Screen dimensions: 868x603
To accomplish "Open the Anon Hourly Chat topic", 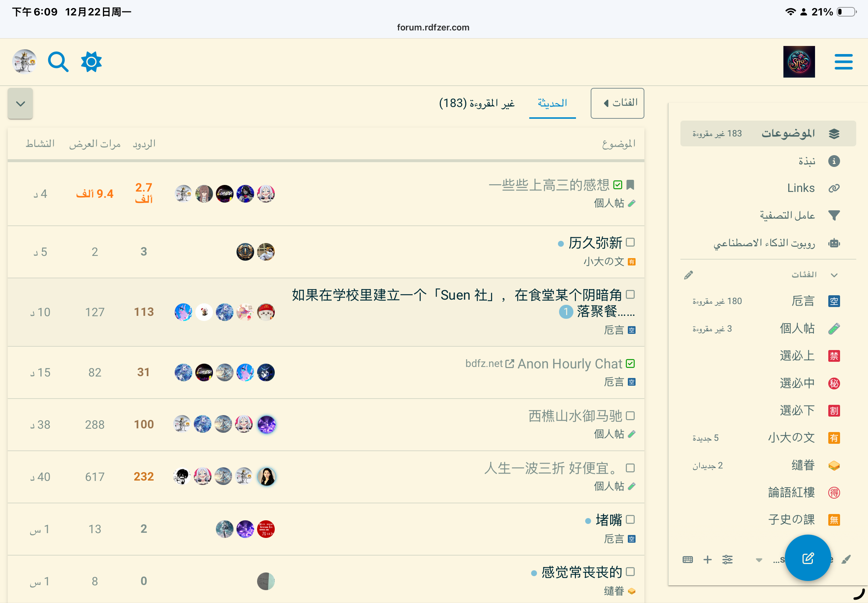I will click(x=569, y=364).
